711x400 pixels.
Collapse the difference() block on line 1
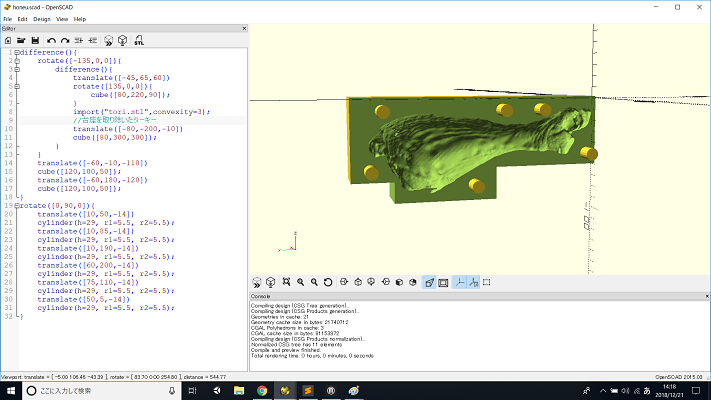[17, 53]
